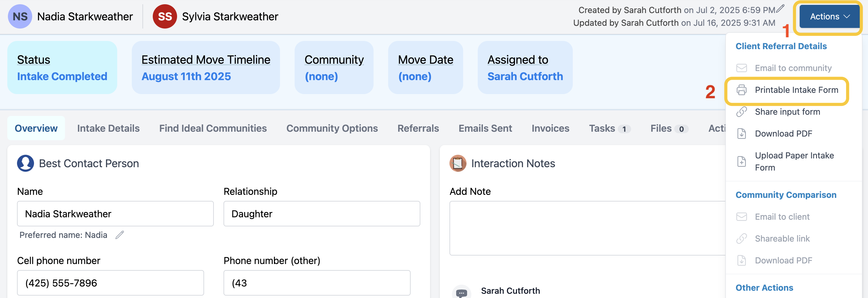868x298 pixels.
Task: Click the SS avatar for Sylvia Starkweather
Action: [x=165, y=16]
